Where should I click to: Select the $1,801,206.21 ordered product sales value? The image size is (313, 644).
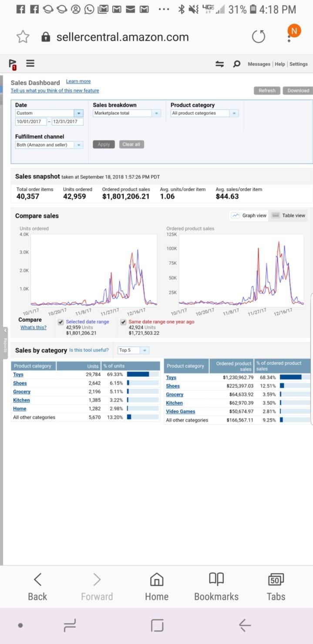click(126, 196)
